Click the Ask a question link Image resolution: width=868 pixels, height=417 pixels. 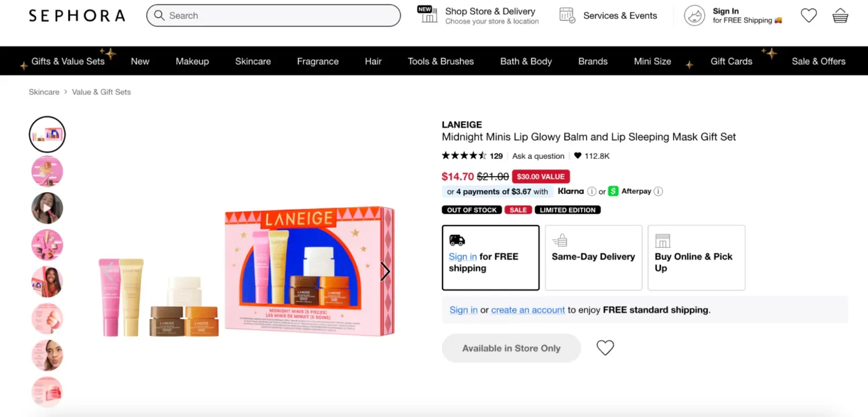(538, 156)
